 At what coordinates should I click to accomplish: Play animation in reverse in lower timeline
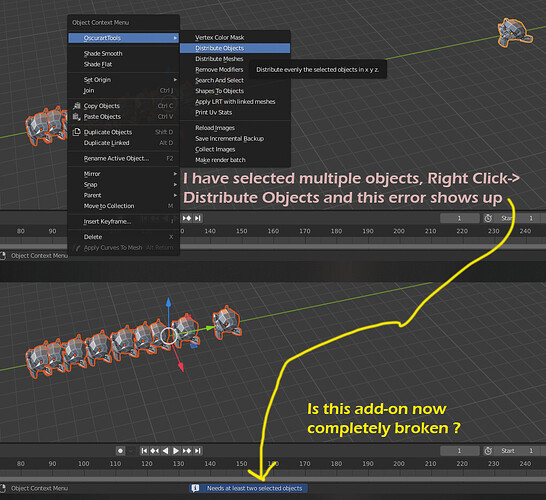[165, 451]
